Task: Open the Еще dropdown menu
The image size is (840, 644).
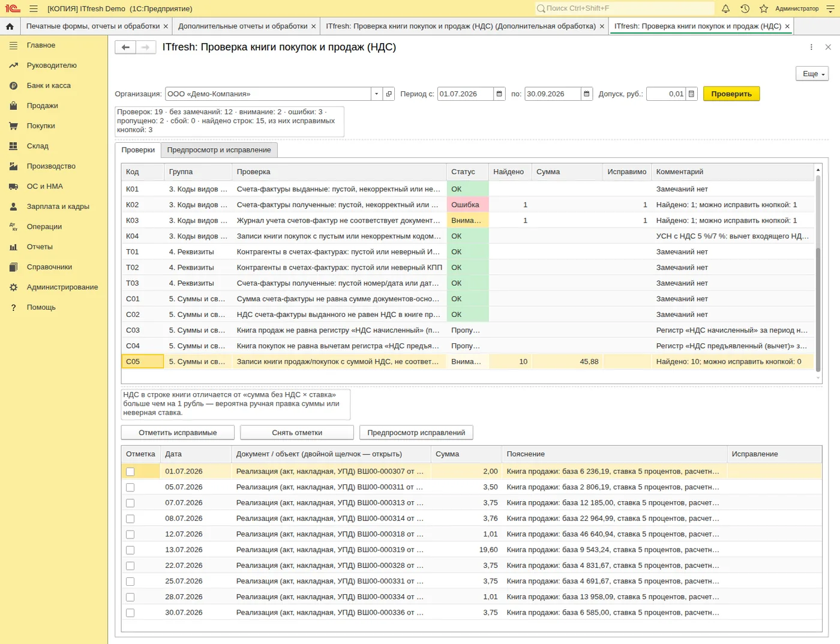Action: tap(812, 74)
